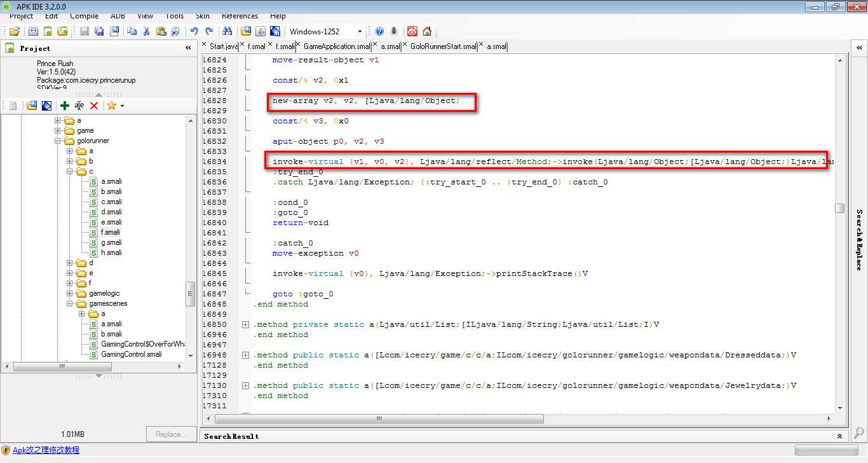Close the GameApplication.smali tab with its X

pos(299,45)
